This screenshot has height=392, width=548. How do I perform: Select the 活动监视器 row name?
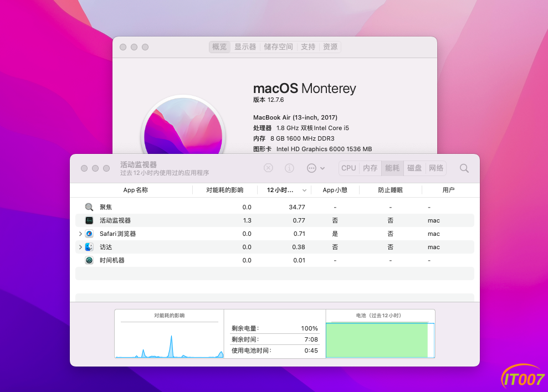(115, 220)
